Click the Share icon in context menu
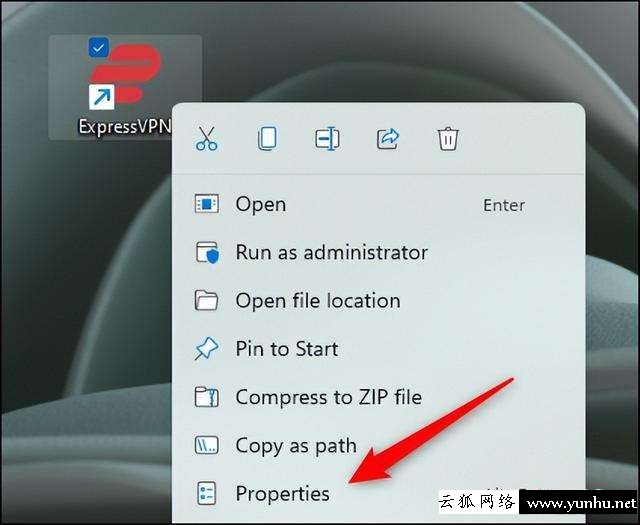The width and height of the screenshot is (640, 525). pyautogui.click(x=388, y=139)
